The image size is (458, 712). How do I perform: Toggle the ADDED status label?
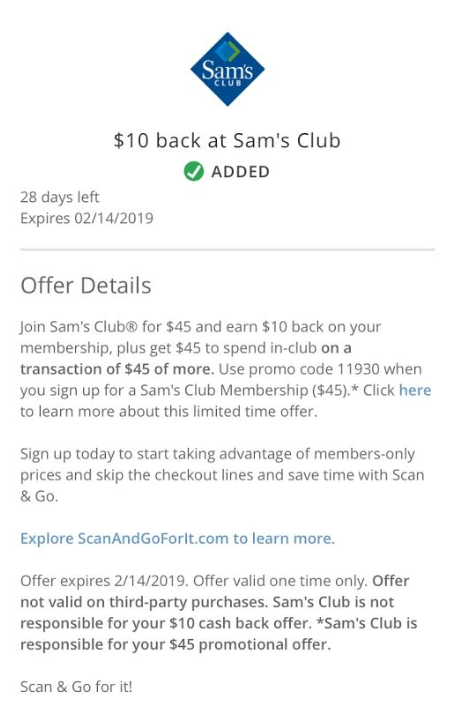(241, 172)
